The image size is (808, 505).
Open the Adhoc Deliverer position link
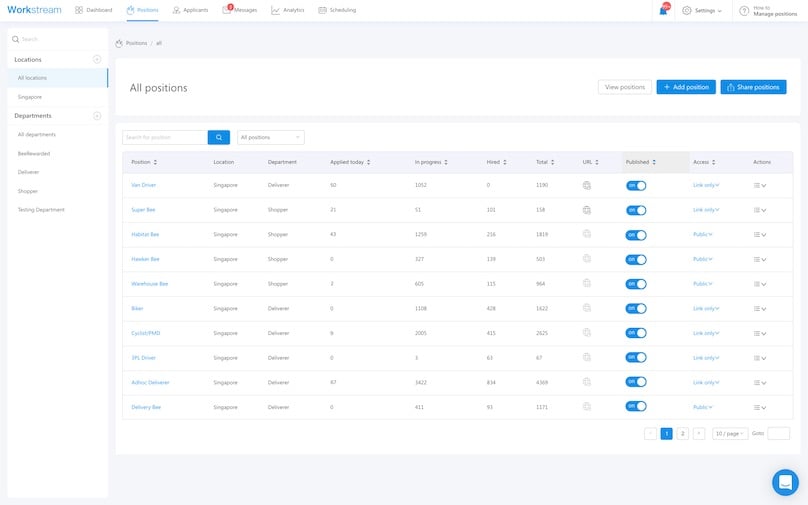(150, 382)
